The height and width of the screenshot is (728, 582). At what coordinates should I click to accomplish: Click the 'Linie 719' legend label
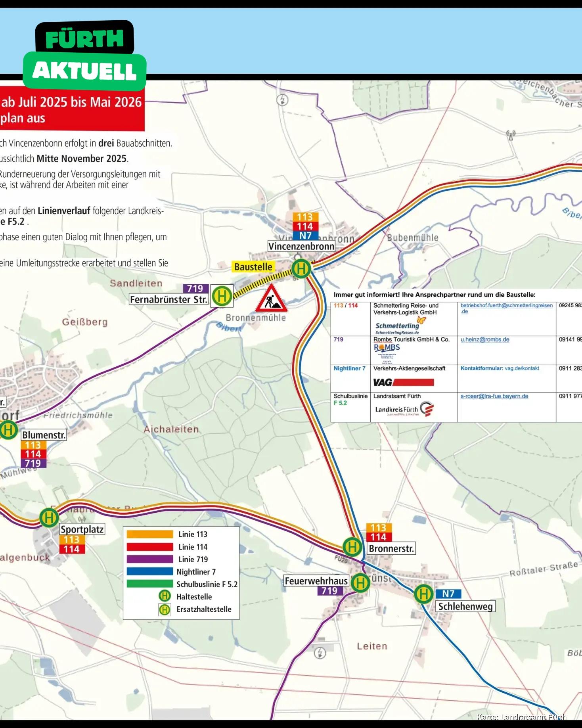point(193,559)
